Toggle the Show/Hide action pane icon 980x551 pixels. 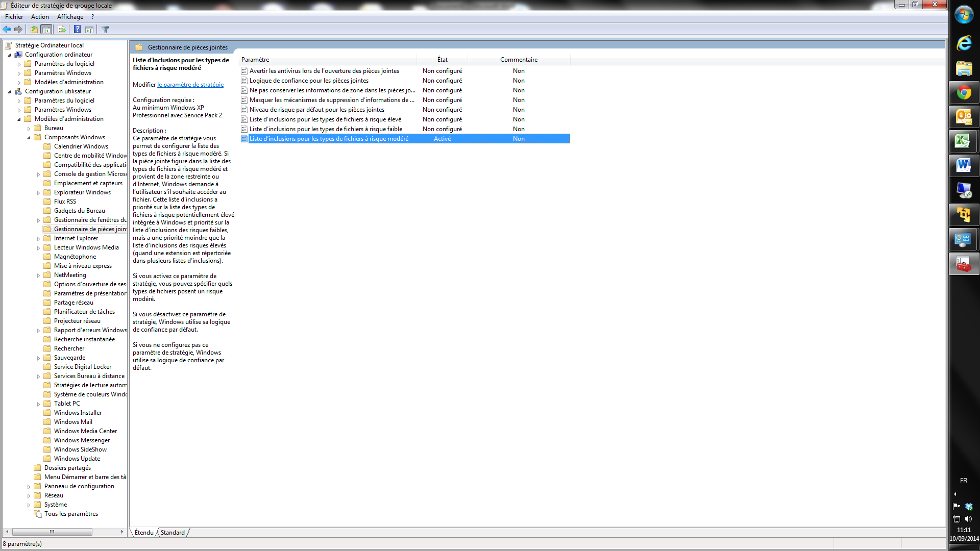89,30
